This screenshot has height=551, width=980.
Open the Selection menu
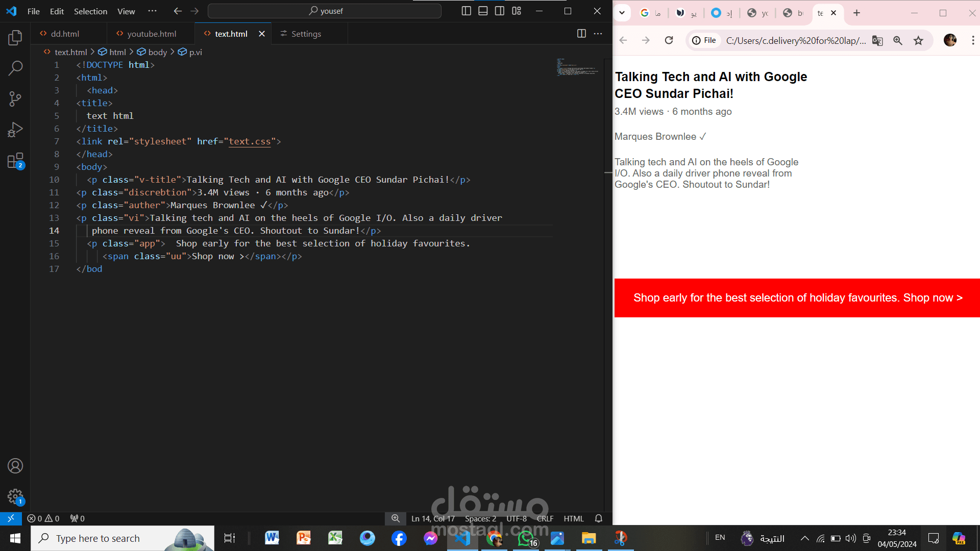click(x=90, y=11)
